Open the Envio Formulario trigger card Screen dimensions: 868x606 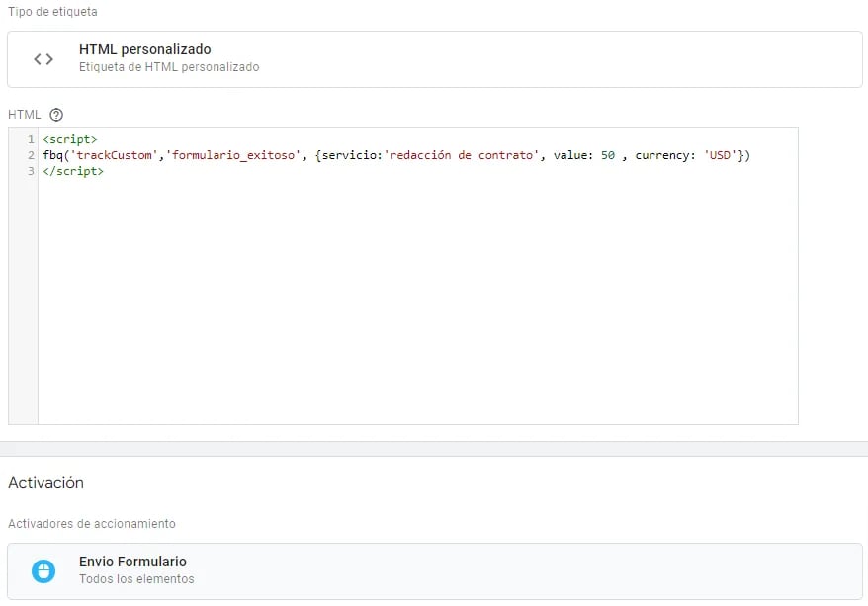[x=435, y=571]
